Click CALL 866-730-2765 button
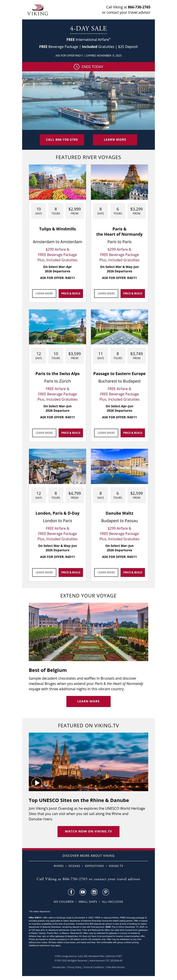 (x=62, y=140)
